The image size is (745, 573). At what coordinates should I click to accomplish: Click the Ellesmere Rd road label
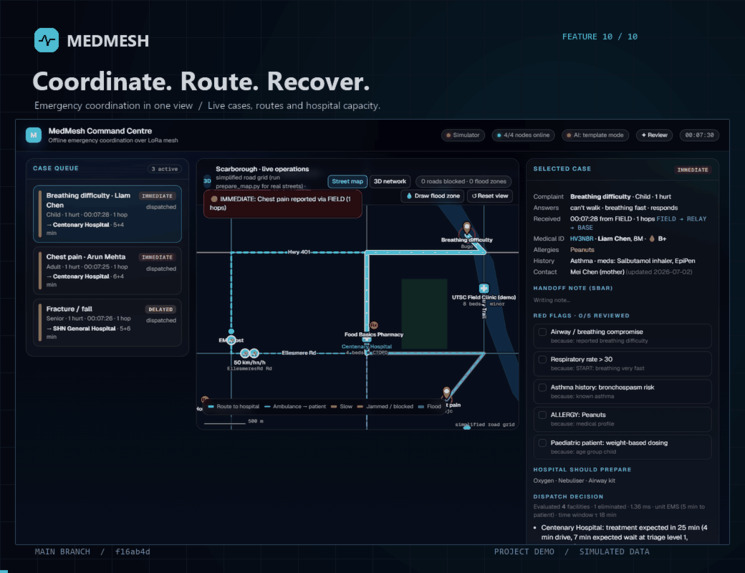coord(299,353)
